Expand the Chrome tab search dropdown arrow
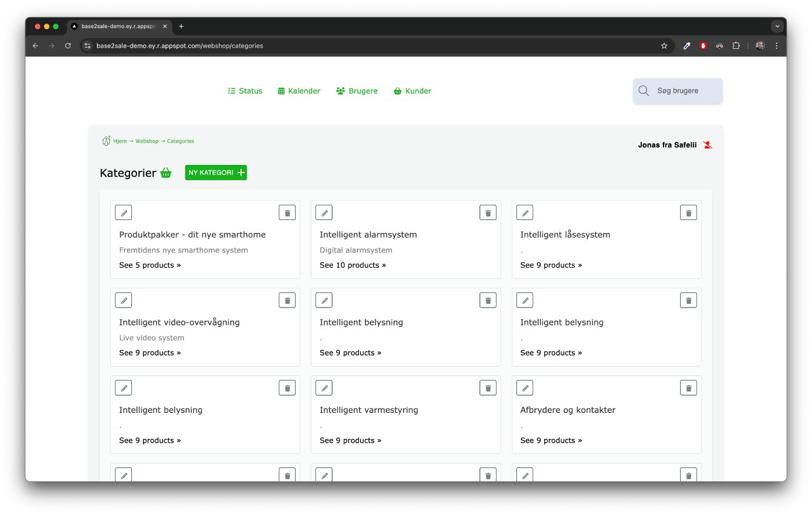 pos(777,27)
